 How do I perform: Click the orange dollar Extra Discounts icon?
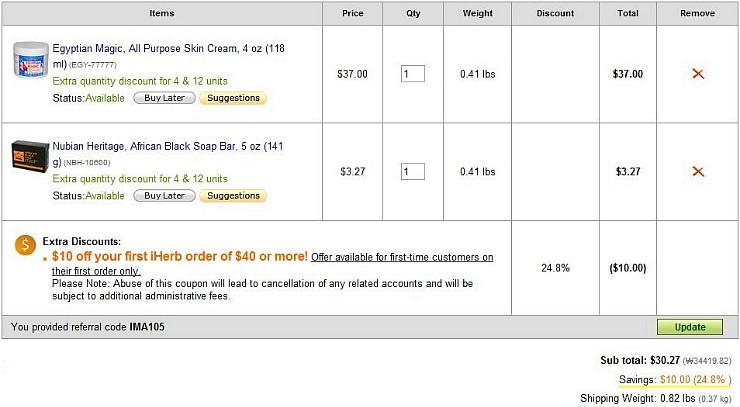27,245
